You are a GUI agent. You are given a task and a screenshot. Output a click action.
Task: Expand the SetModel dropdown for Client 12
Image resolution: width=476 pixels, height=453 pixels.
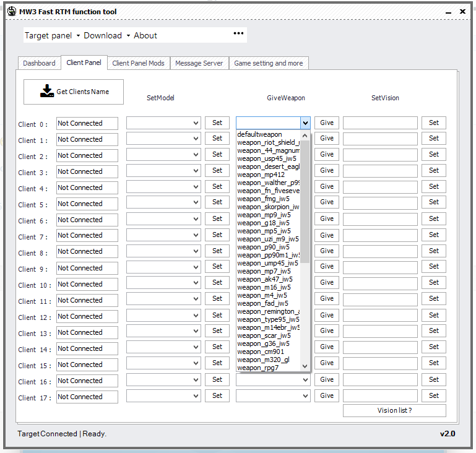[196, 315]
